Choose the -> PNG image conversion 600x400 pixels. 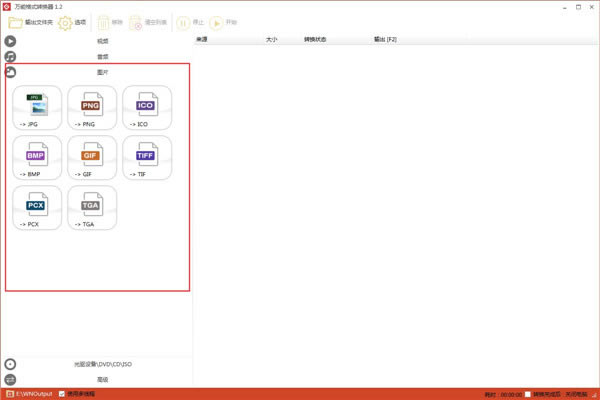92,108
